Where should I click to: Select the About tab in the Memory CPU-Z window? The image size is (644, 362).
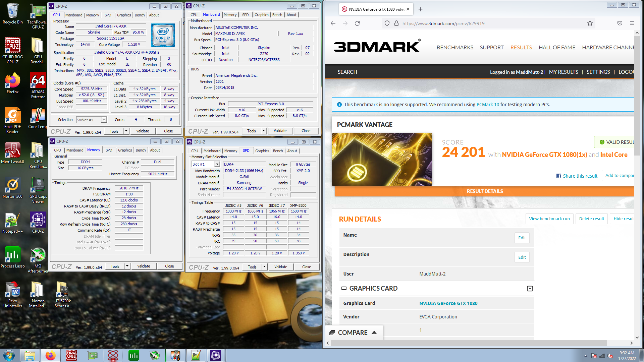coord(155,150)
